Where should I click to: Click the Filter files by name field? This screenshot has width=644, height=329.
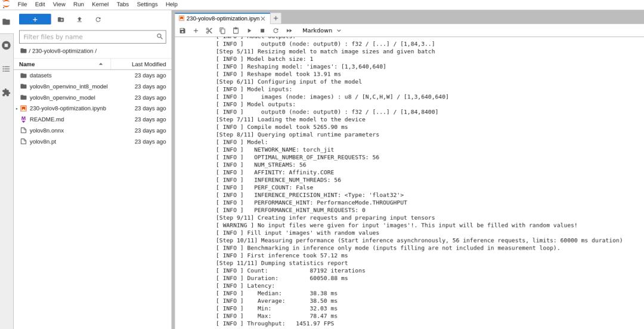click(88, 36)
